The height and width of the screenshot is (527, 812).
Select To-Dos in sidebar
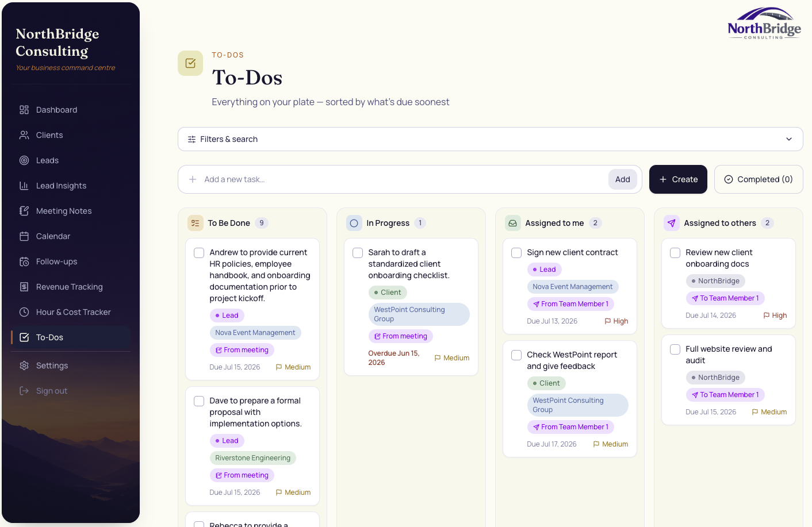pyautogui.click(x=71, y=337)
